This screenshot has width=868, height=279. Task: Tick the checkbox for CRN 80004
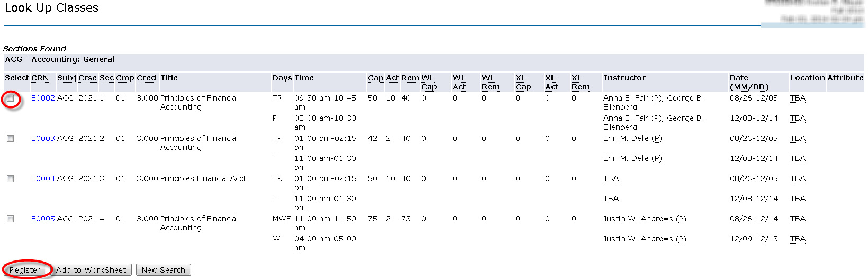click(x=10, y=179)
